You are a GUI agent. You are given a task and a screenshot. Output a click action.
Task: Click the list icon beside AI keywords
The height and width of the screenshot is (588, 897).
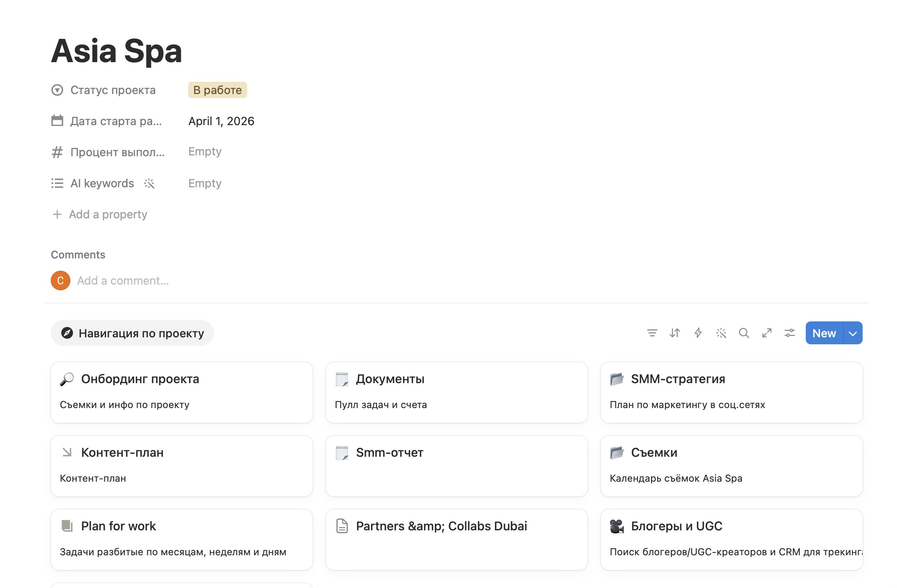57,183
